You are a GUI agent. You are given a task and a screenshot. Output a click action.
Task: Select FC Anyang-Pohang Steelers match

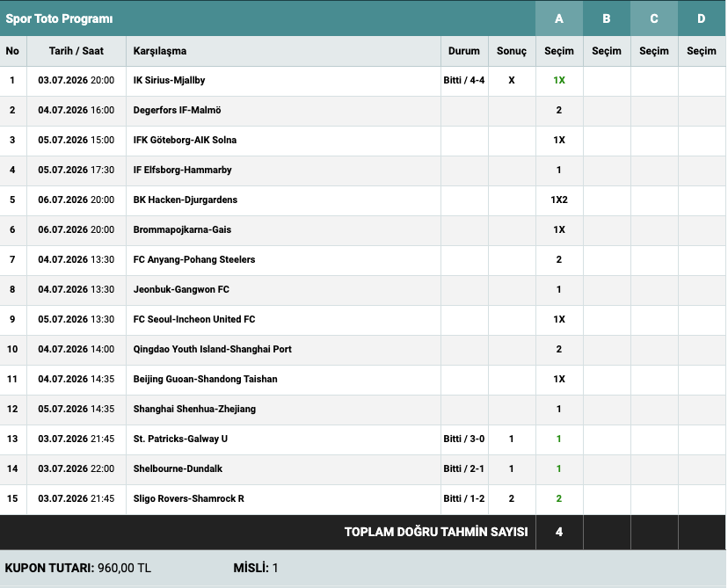[194, 259]
